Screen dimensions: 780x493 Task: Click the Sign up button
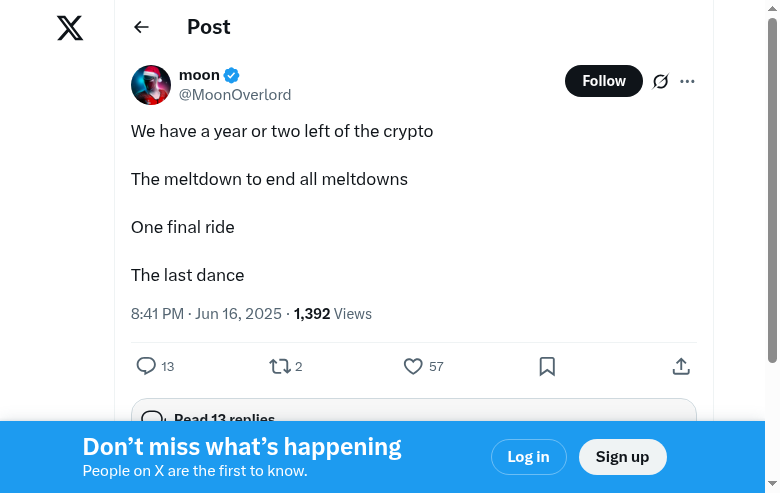[x=622, y=457]
